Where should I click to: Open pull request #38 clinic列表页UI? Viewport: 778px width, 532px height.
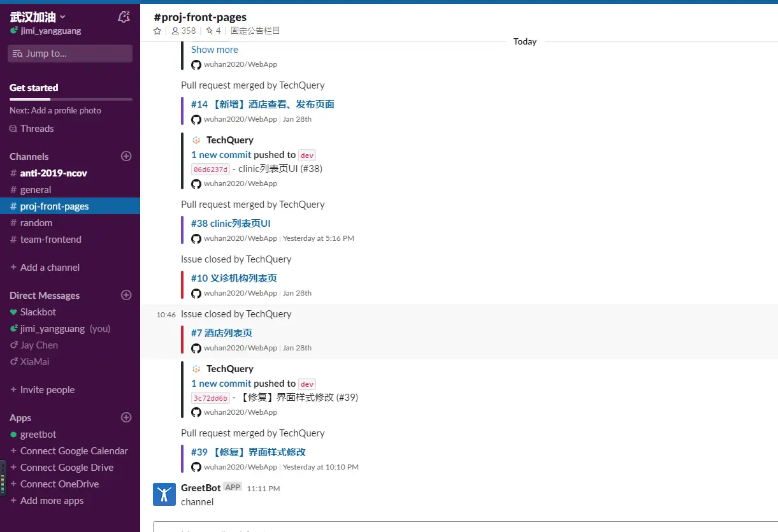click(x=231, y=223)
